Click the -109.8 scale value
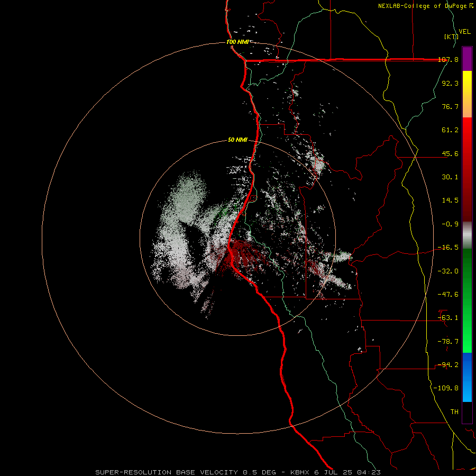This screenshot has height=476, width=476. [446, 388]
